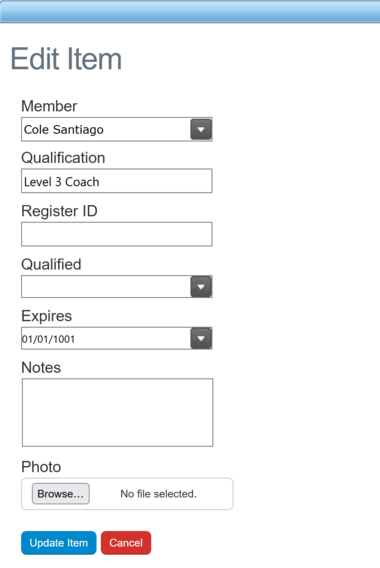The height and width of the screenshot is (568, 380).
Task: Focus the empty Register ID field
Action: 117,234
